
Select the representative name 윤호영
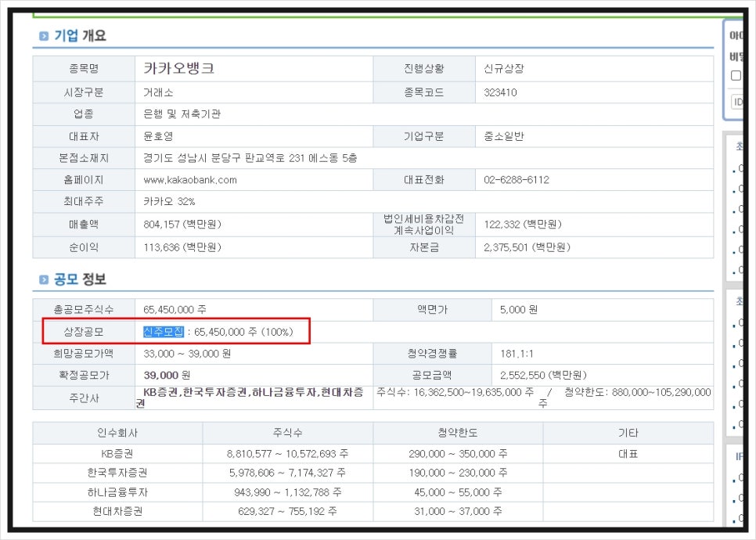[x=158, y=136]
